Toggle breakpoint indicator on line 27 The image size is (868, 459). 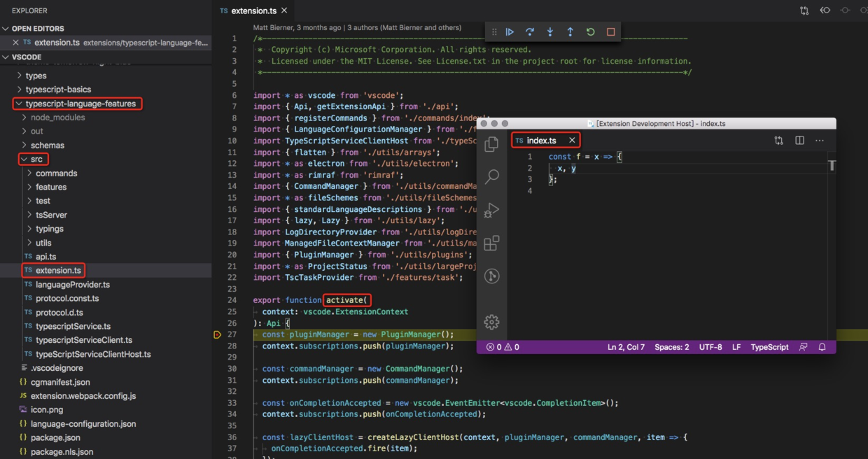click(x=217, y=334)
